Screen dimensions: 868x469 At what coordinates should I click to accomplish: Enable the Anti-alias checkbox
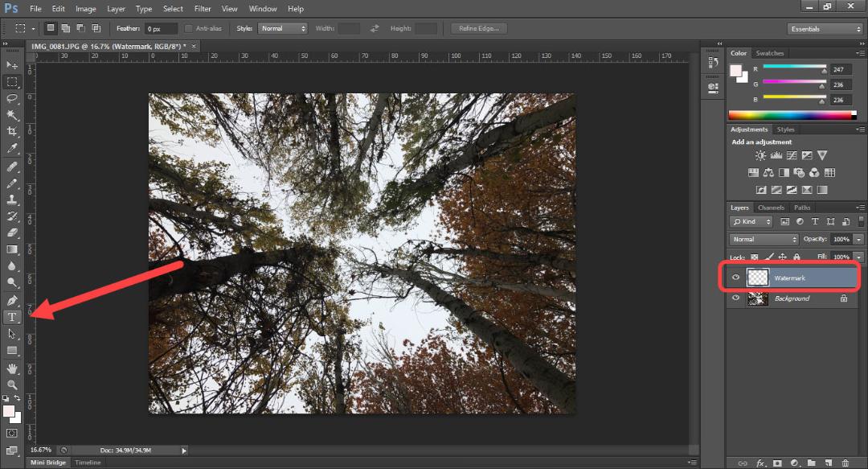coord(188,28)
